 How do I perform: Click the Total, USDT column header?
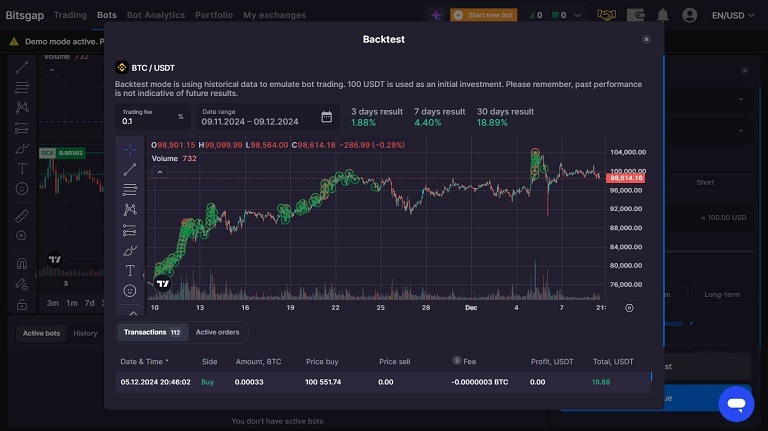click(613, 361)
